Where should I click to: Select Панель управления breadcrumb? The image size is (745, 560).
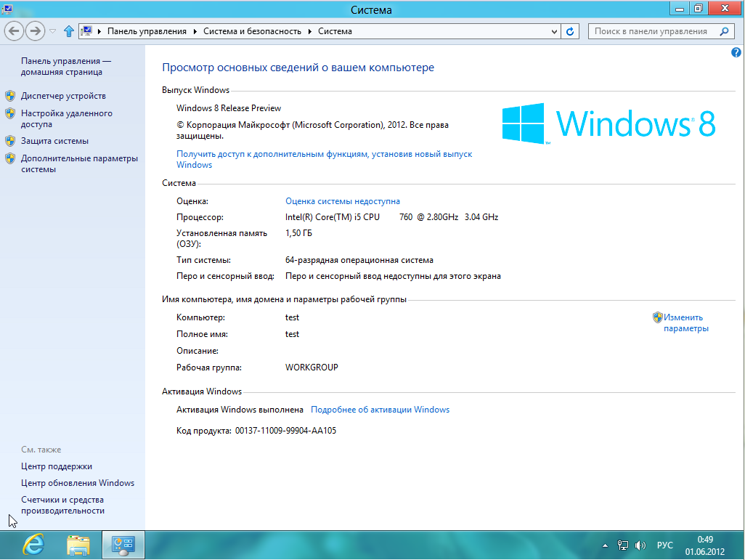[x=147, y=31]
